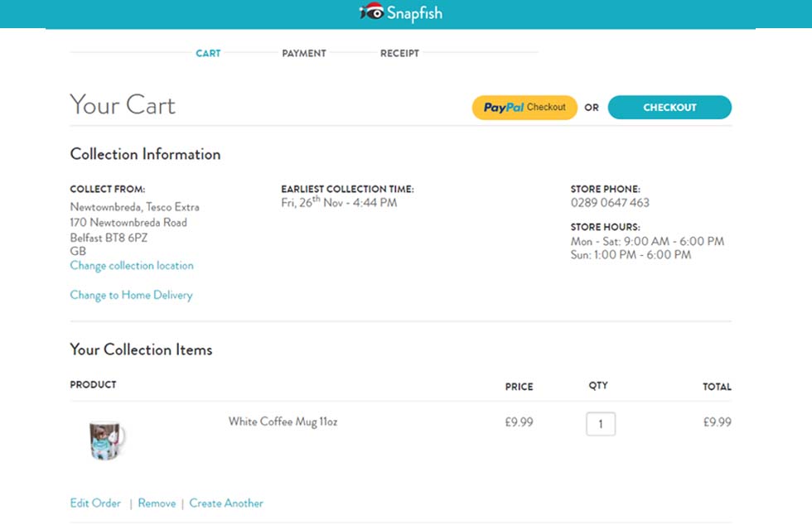This screenshot has height=530, width=812.
Task: Edit Order for the coffee mug
Action: tap(95, 503)
